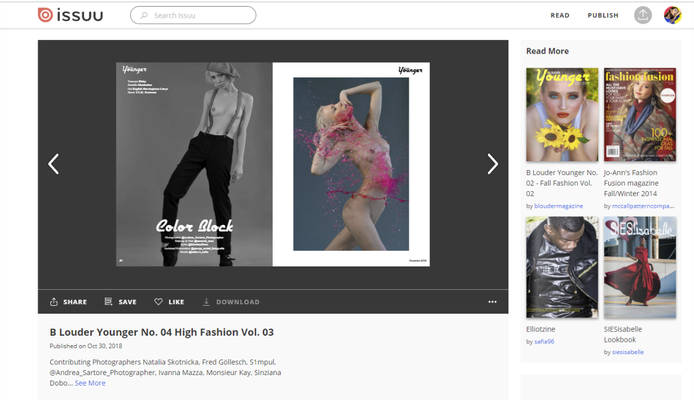The height and width of the screenshot is (400, 694).
Task: Open the user profile avatar
Action: (x=672, y=15)
